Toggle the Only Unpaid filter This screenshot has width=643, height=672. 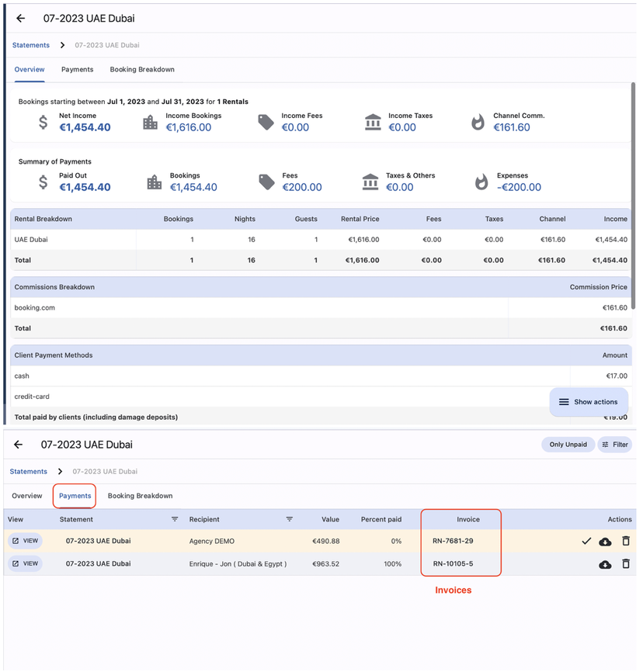(568, 445)
